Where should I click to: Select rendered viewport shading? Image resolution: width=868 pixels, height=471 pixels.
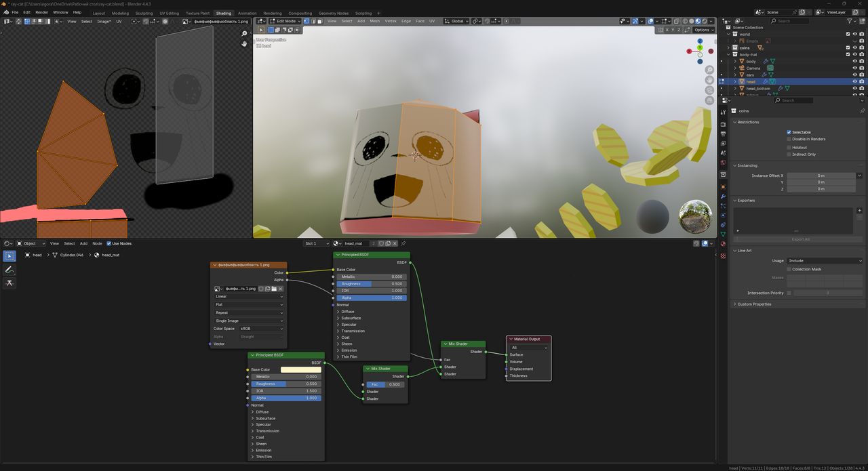pyautogui.click(x=705, y=21)
